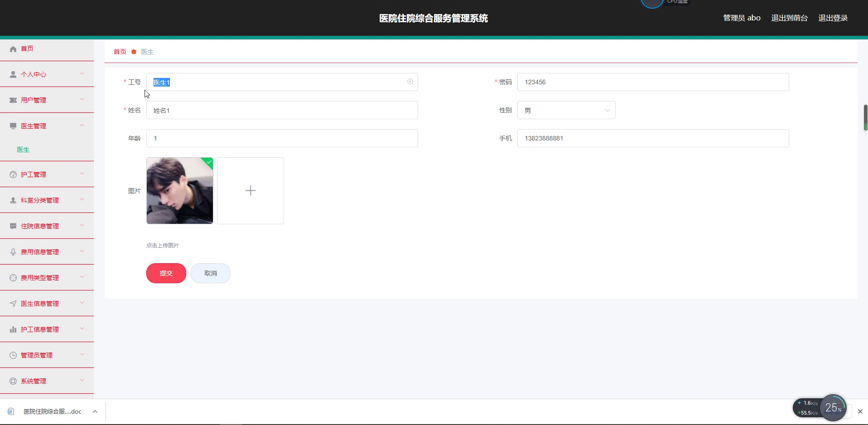The image size is (868, 425).
Task: Click the bar chart icon beside 护工信息管理
Action: tap(13, 329)
